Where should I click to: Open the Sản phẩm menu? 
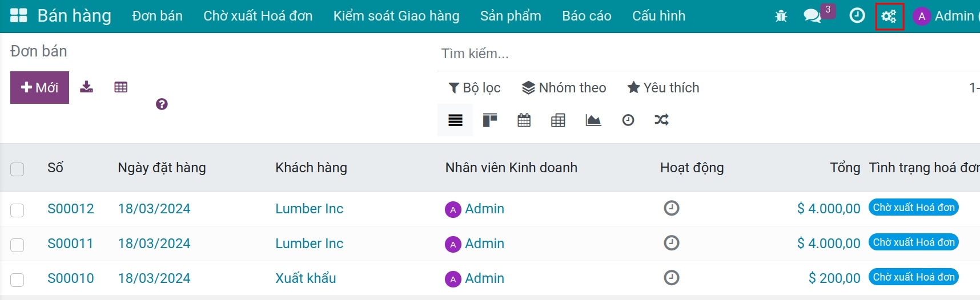tap(511, 16)
